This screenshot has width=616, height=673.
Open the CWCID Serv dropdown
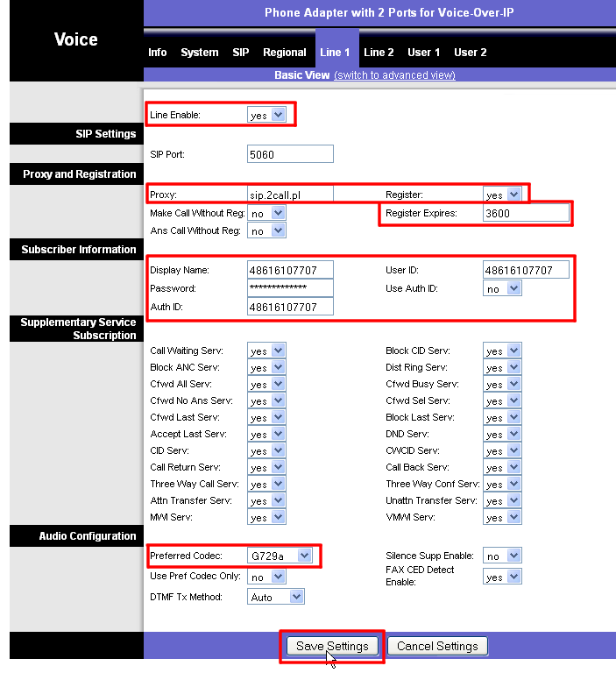(502, 450)
